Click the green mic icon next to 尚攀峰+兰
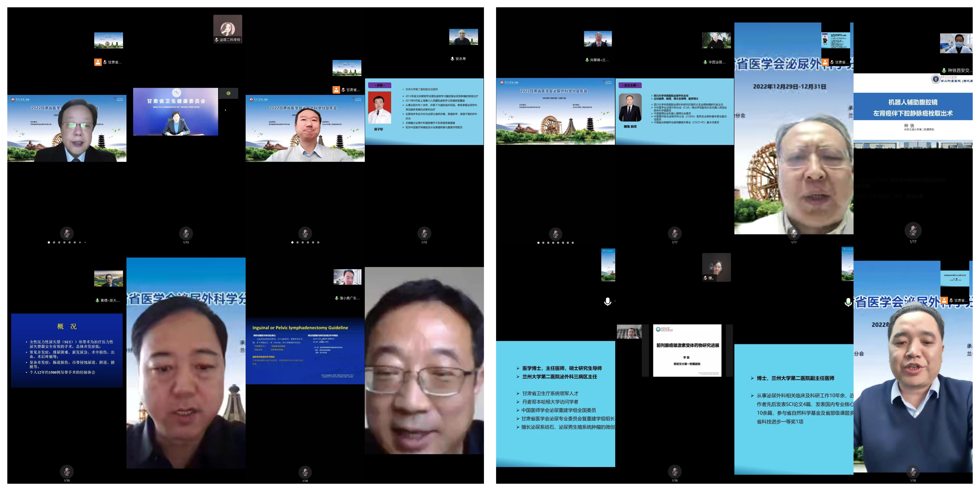The width and height of the screenshot is (980, 491). [x=587, y=60]
